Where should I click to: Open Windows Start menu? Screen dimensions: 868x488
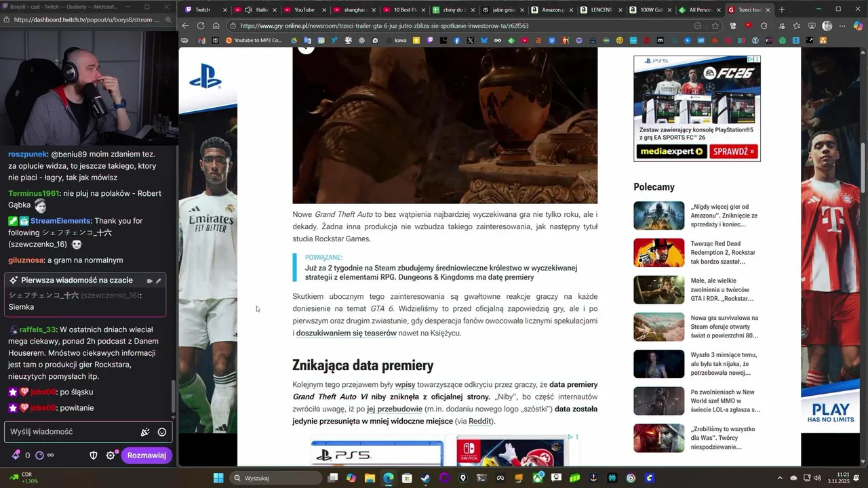218,478
